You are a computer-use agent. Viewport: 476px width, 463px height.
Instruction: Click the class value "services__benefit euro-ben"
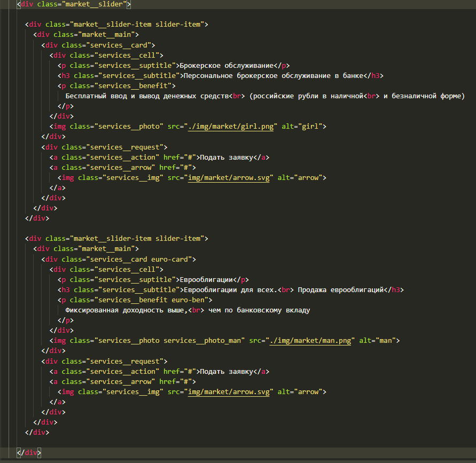[x=151, y=300]
